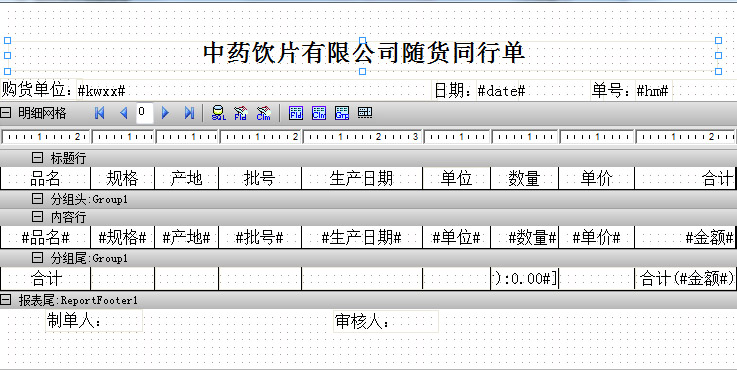Select the #date# field
The height and width of the screenshot is (370, 737).
501,90
